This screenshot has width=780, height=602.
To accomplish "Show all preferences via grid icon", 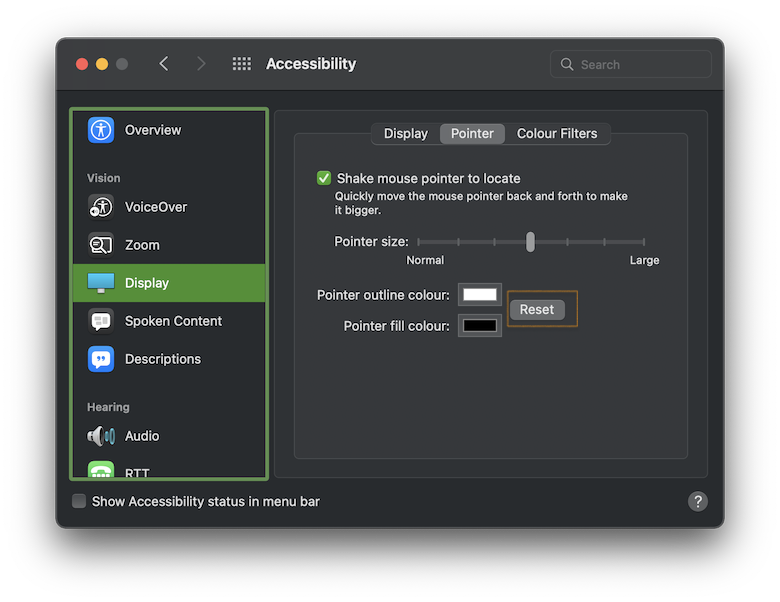I will pos(242,64).
